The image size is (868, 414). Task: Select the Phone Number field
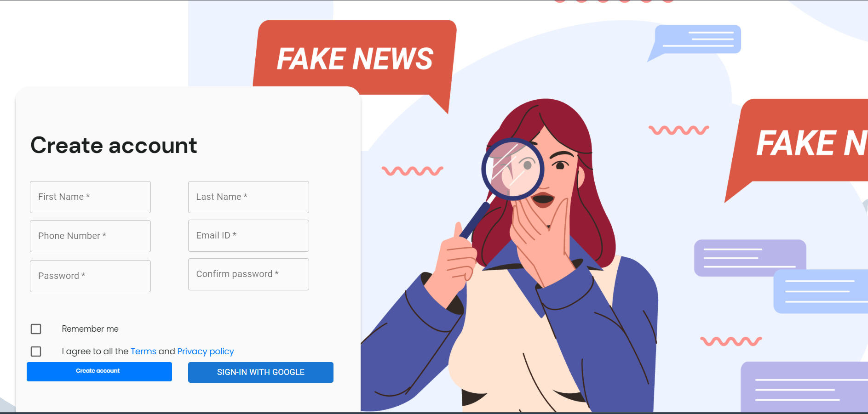point(90,236)
